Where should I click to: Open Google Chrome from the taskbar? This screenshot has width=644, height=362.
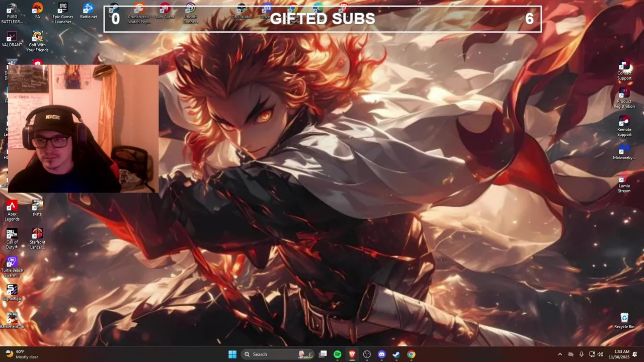point(411,354)
